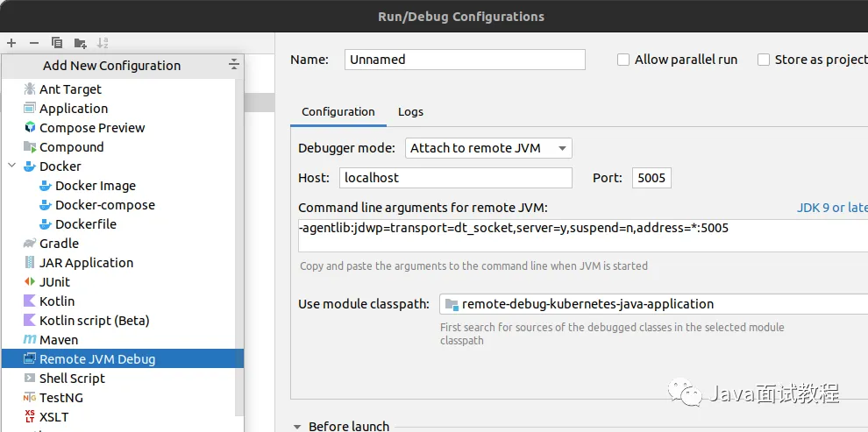The image size is (868, 432).
Task: Open the Use module classpath dropdown
Action: pyautogui.click(x=652, y=304)
